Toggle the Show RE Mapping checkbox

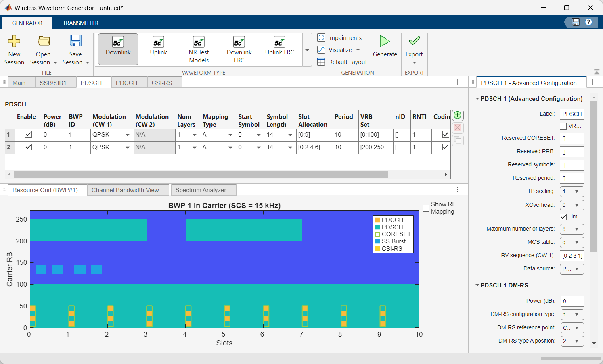pos(426,208)
